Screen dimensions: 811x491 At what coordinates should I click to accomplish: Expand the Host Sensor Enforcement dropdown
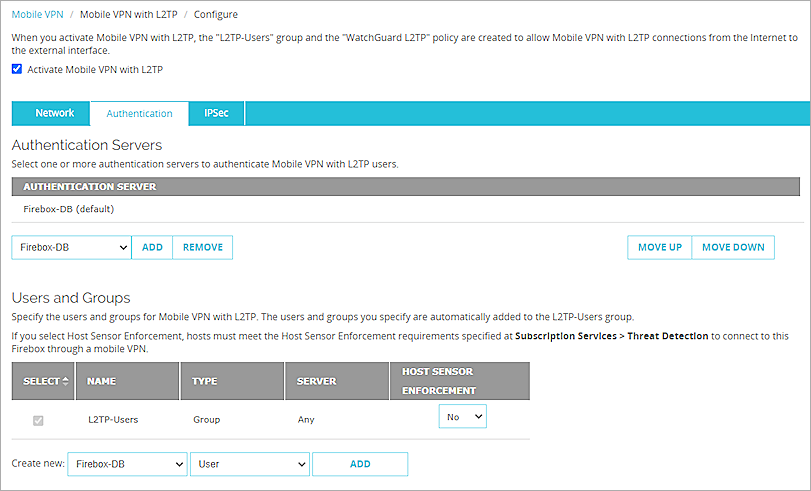tap(462, 416)
